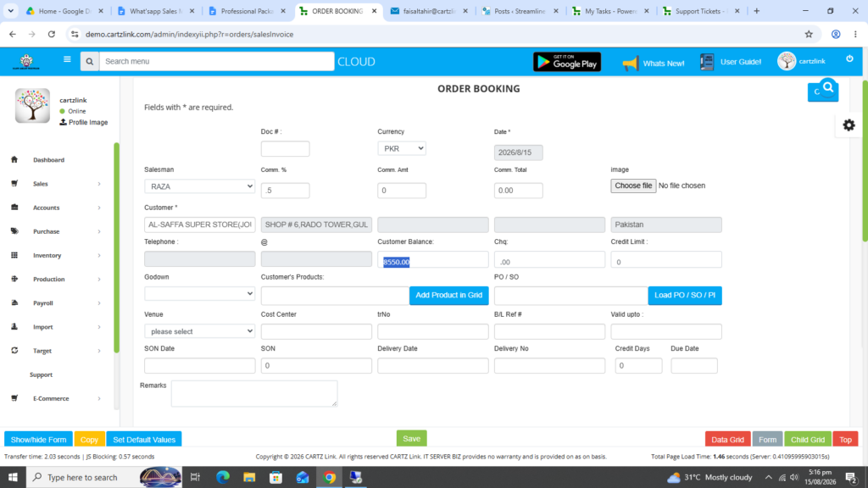The height and width of the screenshot is (488, 868).
Task: Click the Search menu input field
Action: point(216,61)
